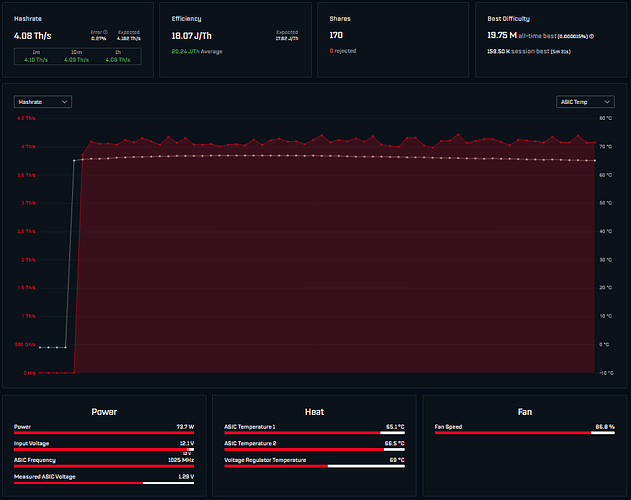Viewport: 631px width, 500px height.
Task: Click the Power progress bar
Action: pos(104,433)
